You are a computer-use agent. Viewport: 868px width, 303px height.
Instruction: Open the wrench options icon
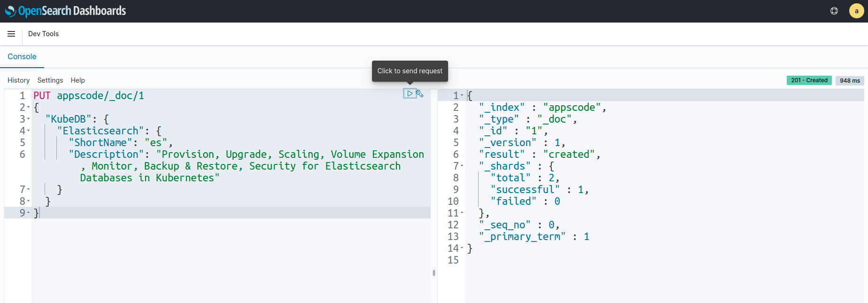click(420, 93)
